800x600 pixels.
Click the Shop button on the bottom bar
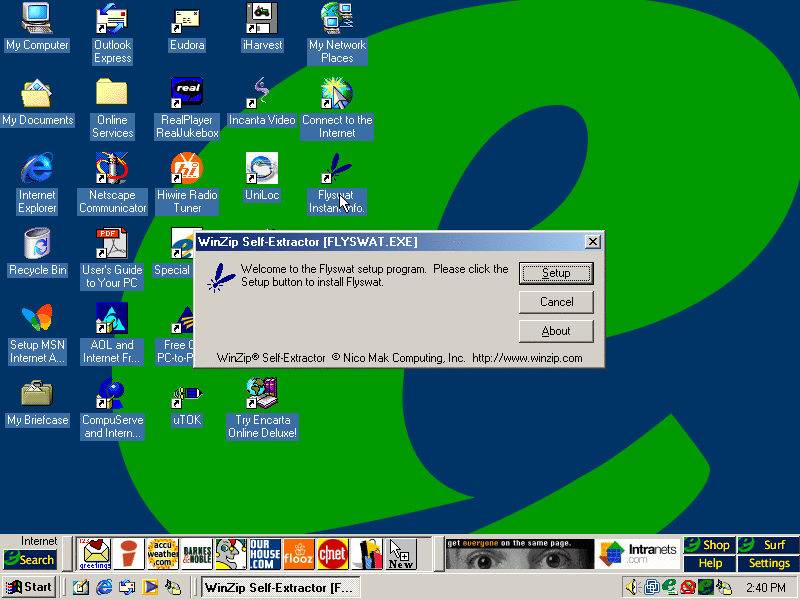tap(709, 545)
